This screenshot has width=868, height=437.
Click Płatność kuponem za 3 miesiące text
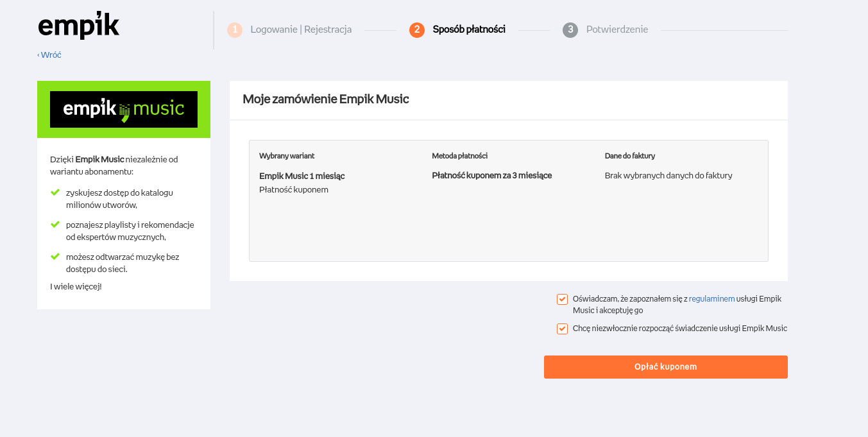[x=491, y=175]
